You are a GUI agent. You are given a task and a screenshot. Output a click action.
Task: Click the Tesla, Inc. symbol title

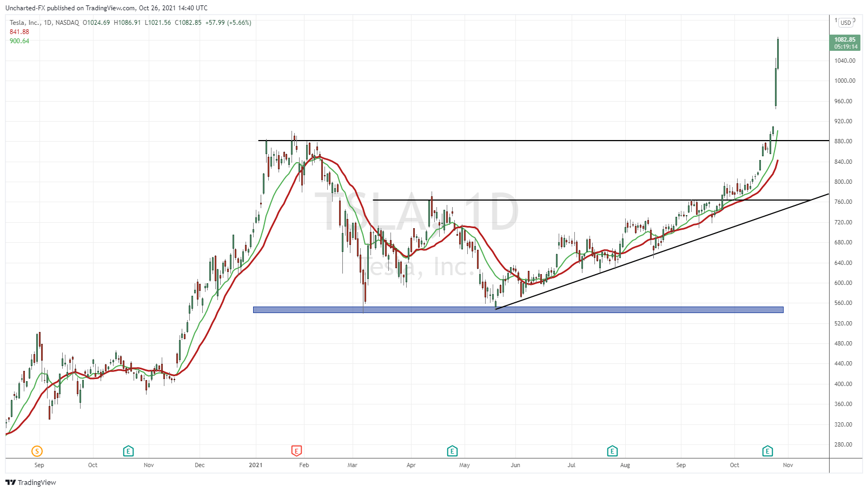25,23
